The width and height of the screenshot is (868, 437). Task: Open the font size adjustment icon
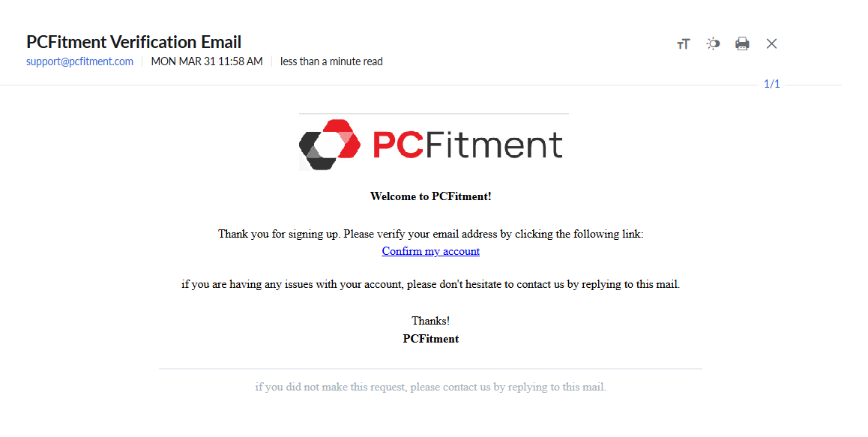pos(683,44)
